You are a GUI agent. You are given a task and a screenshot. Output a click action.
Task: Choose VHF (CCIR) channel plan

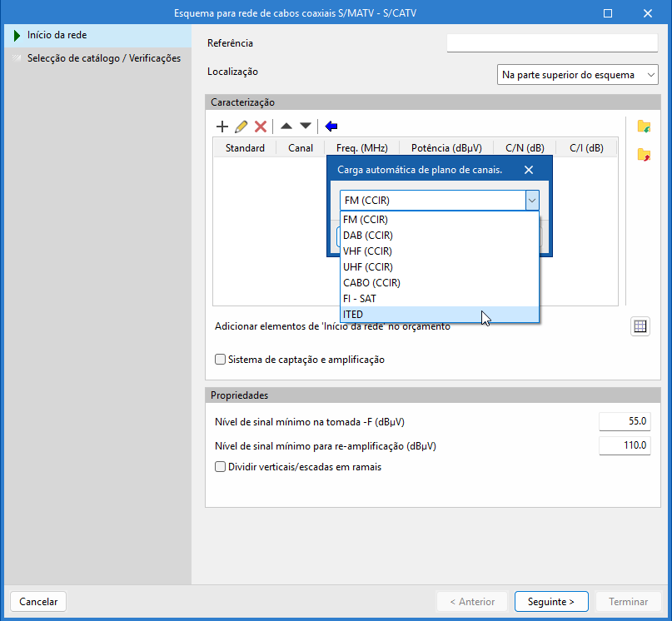(x=440, y=251)
